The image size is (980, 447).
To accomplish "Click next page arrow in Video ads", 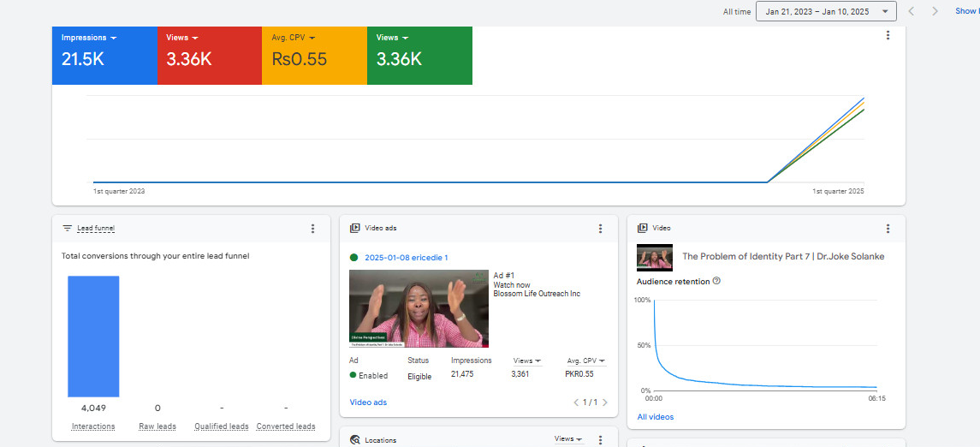I will click(x=605, y=402).
